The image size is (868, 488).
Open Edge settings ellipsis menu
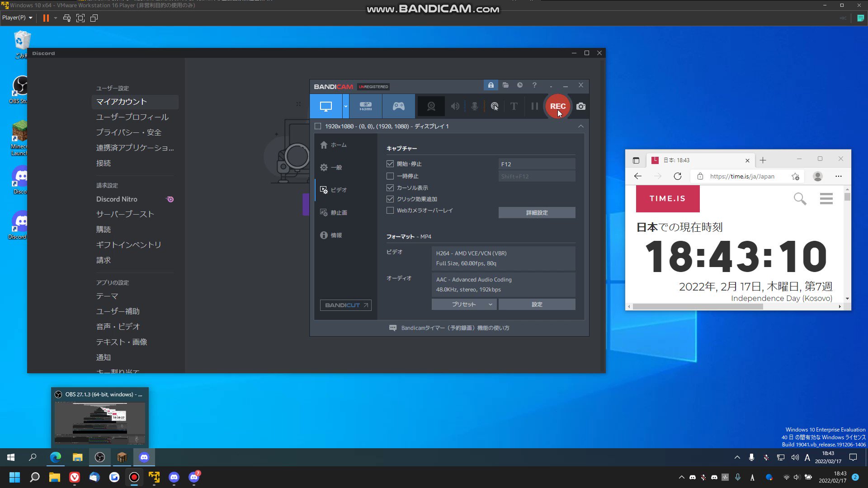point(839,176)
